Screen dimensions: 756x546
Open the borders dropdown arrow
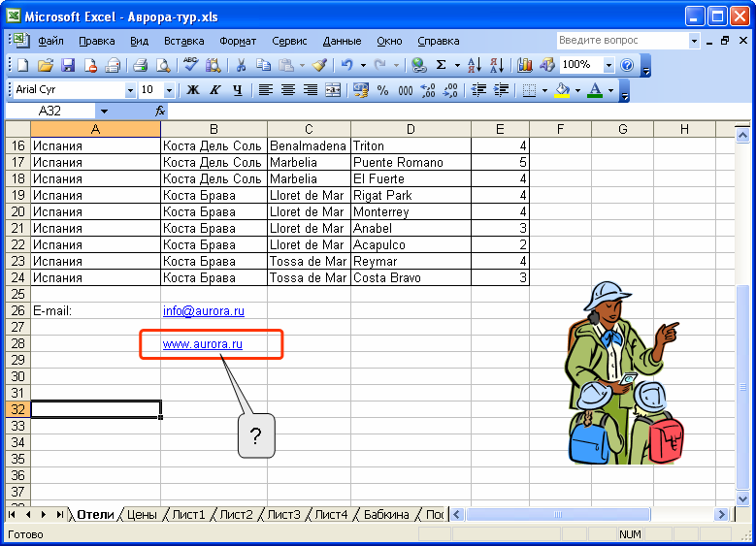pos(544,90)
